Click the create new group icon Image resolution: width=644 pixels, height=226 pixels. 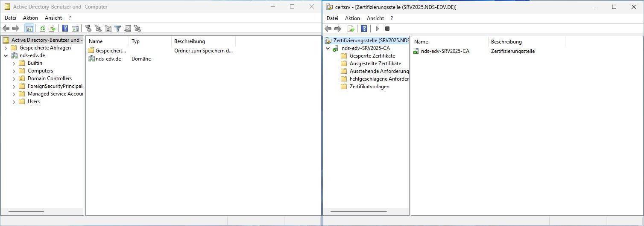point(98,29)
